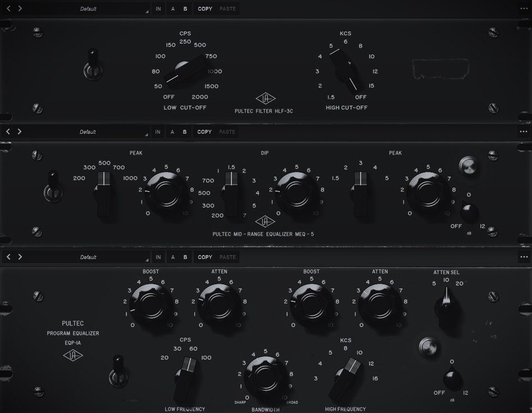Screen dimensions: 532x413
Task: Open the three-dot options menu for HLF-3C
Action: click(x=524, y=9)
